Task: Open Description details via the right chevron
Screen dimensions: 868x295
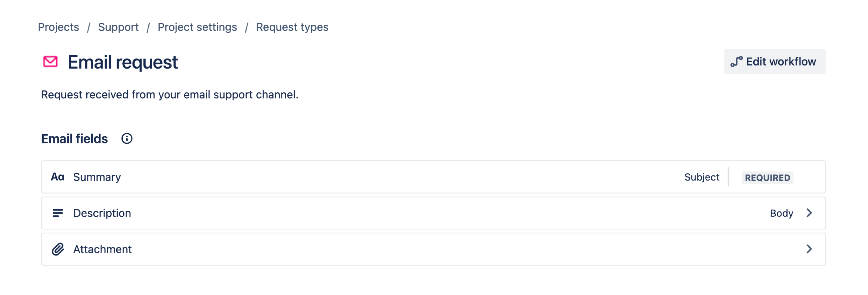Action: 810,213
